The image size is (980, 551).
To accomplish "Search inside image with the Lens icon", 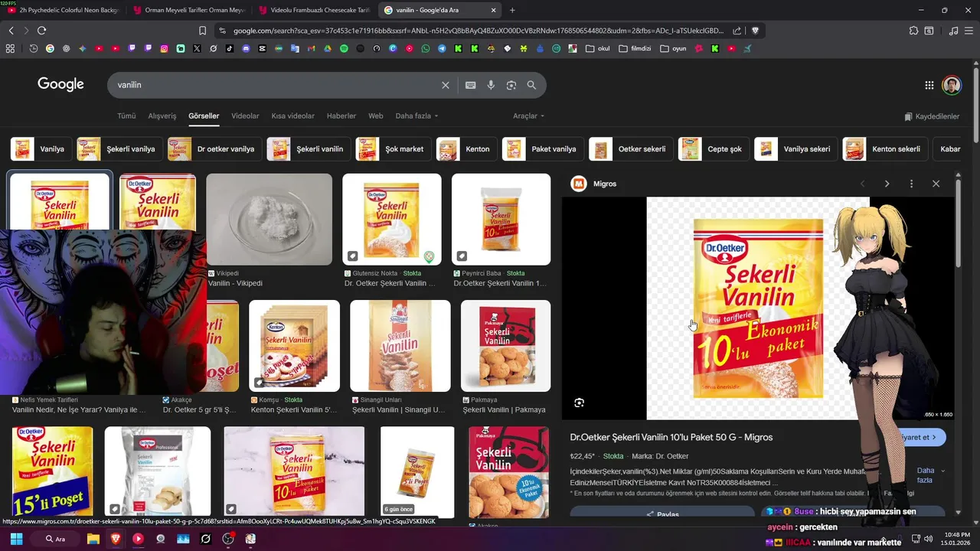I will pyautogui.click(x=580, y=403).
